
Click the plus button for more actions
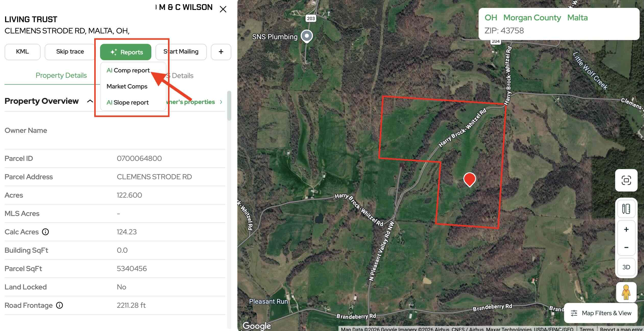[221, 52]
